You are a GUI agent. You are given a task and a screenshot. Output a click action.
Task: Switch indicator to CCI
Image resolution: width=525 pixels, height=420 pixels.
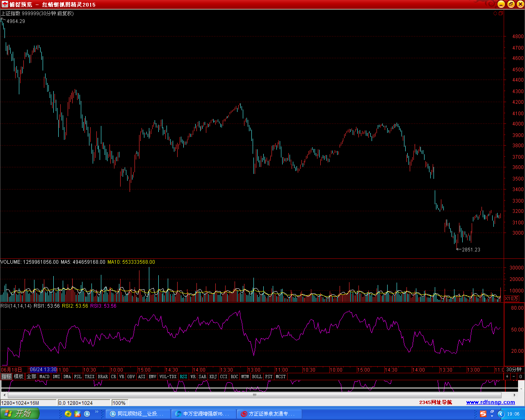(x=224, y=377)
